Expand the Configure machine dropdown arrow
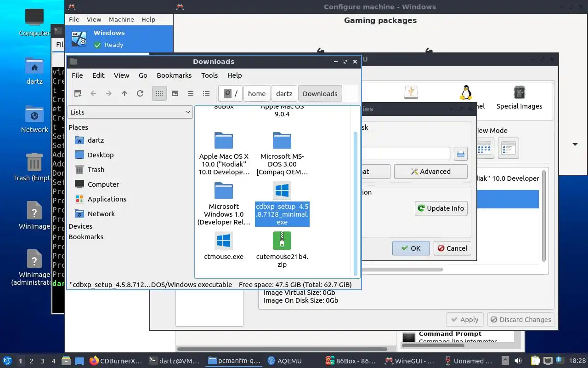This screenshot has height=368, width=588. pyautogui.click(x=575, y=144)
